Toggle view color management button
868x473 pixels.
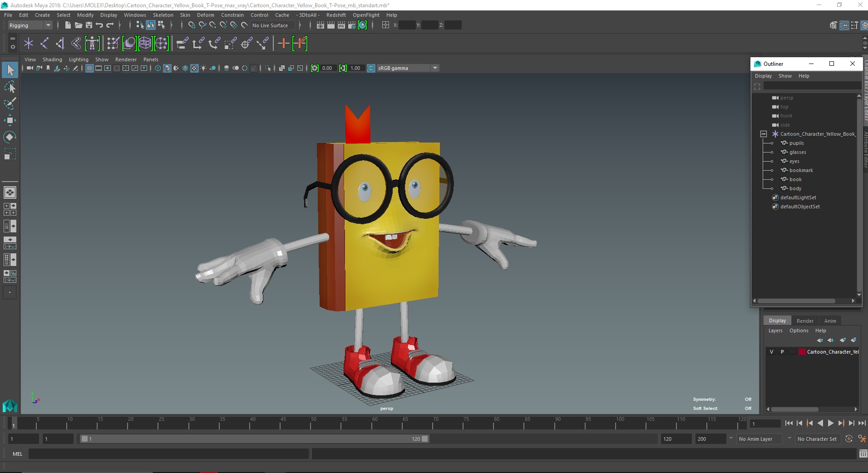(x=371, y=68)
